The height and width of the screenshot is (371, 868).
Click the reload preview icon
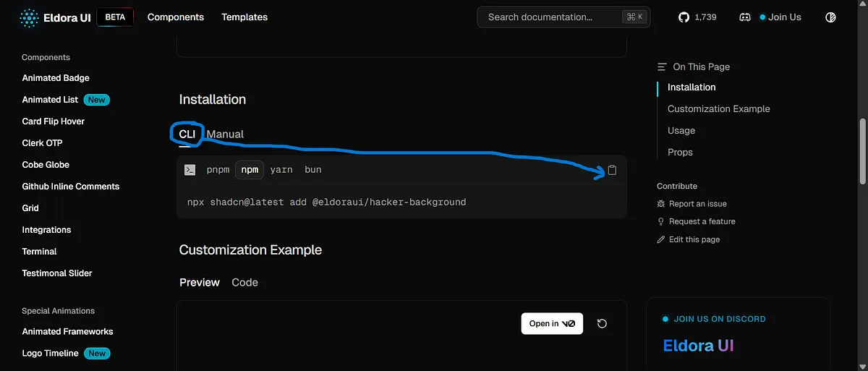(x=602, y=324)
